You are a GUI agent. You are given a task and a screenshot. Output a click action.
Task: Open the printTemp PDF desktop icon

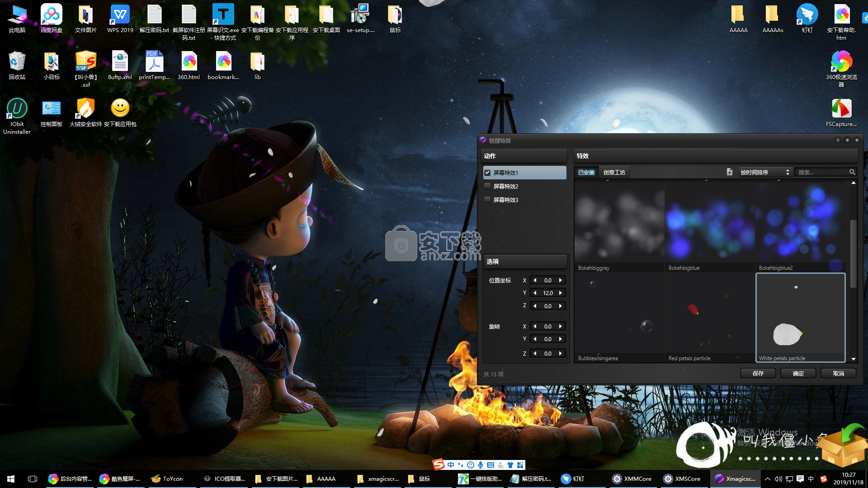pyautogui.click(x=155, y=66)
